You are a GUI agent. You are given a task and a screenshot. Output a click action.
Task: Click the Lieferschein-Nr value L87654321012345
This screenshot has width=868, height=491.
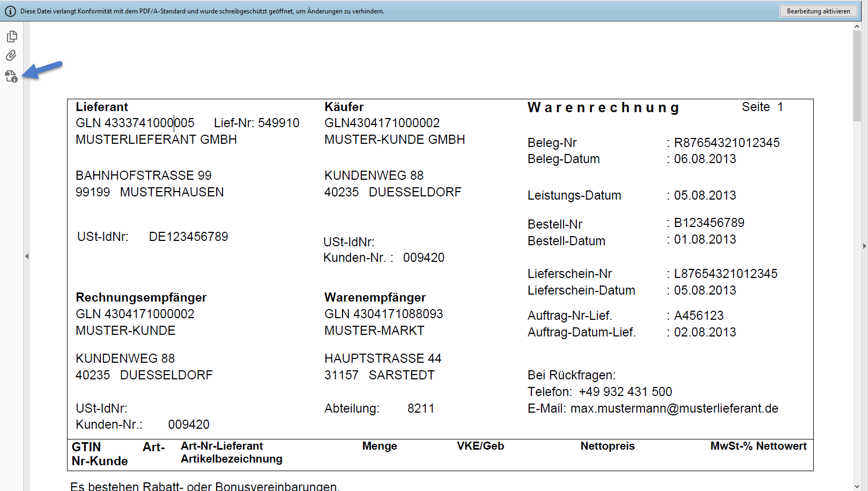[x=725, y=274]
